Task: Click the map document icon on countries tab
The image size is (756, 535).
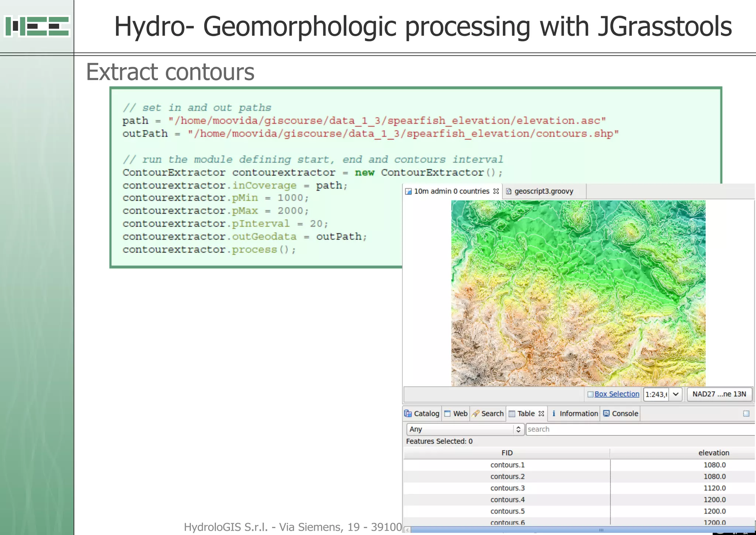Action: pyautogui.click(x=408, y=191)
